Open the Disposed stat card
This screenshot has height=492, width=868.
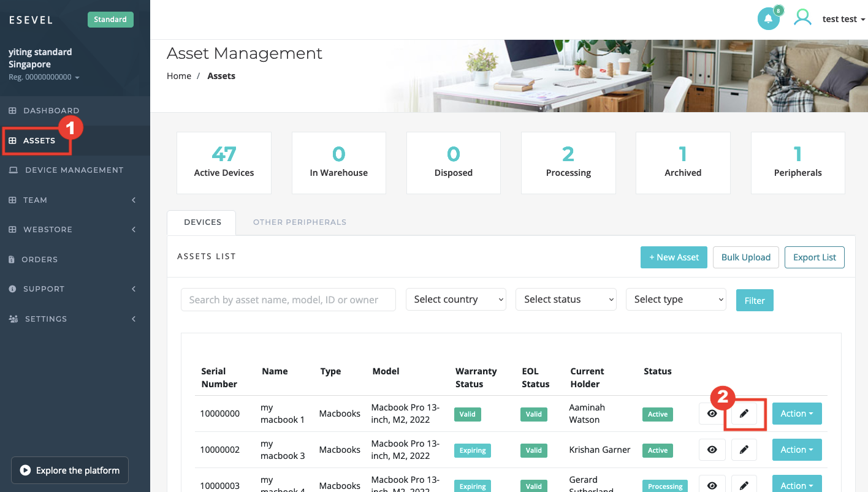coord(454,163)
